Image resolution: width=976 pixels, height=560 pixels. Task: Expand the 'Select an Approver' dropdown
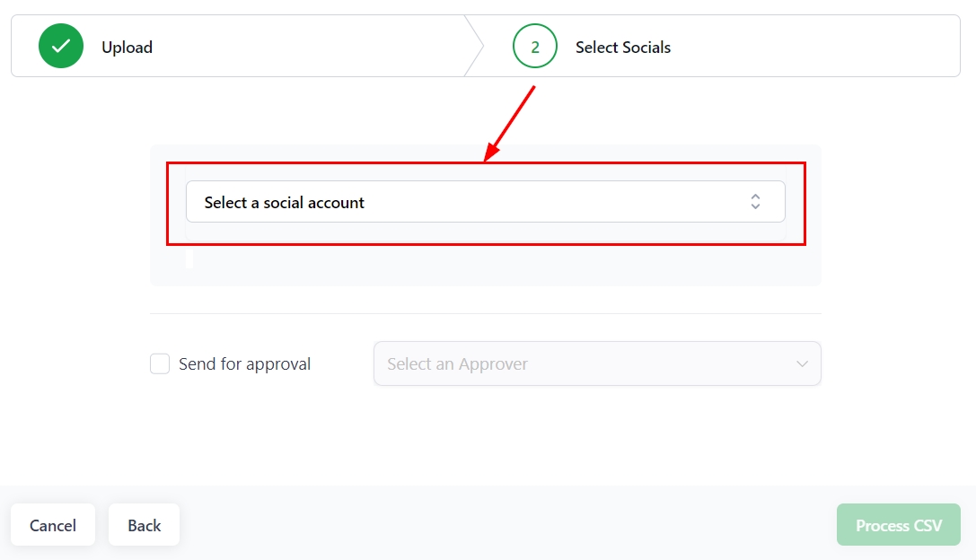coord(597,363)
